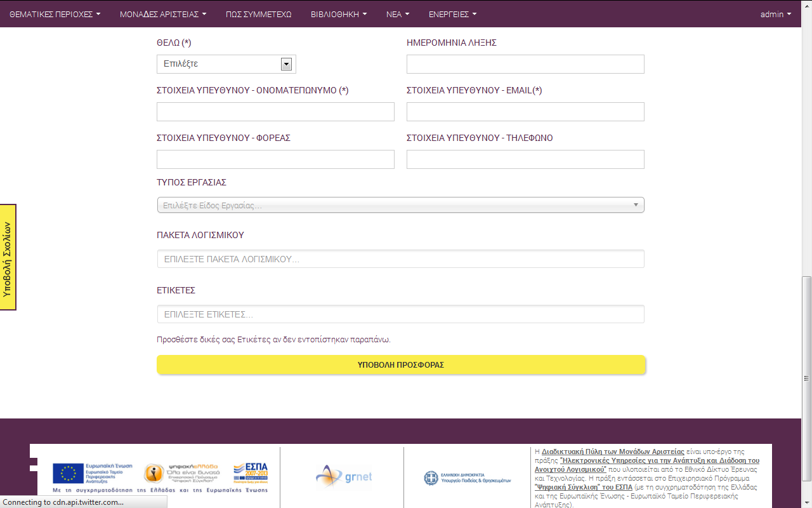Open the ΘΕΜΑΤΙΚΕΣ ΠΕΡΙΟΧΕΣ menu

55,14
